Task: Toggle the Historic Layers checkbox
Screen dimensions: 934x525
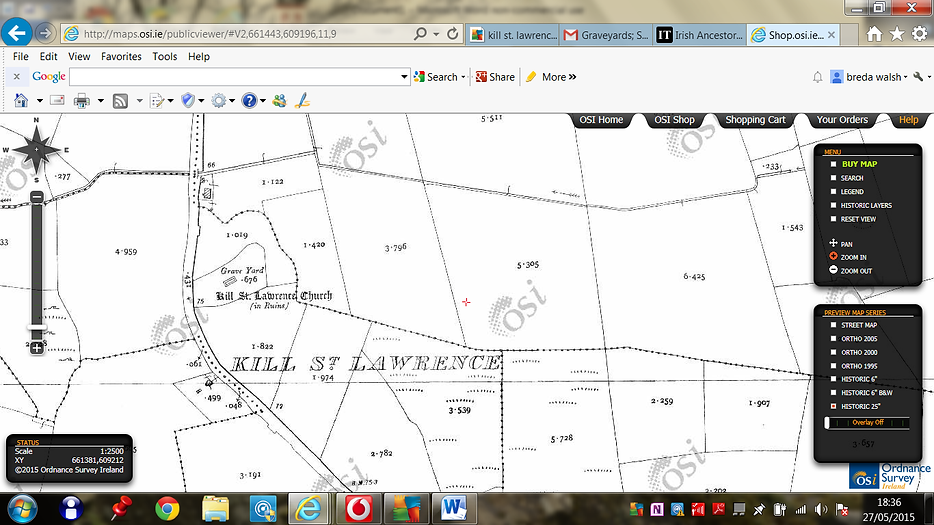Action: (x=833, y=205)
